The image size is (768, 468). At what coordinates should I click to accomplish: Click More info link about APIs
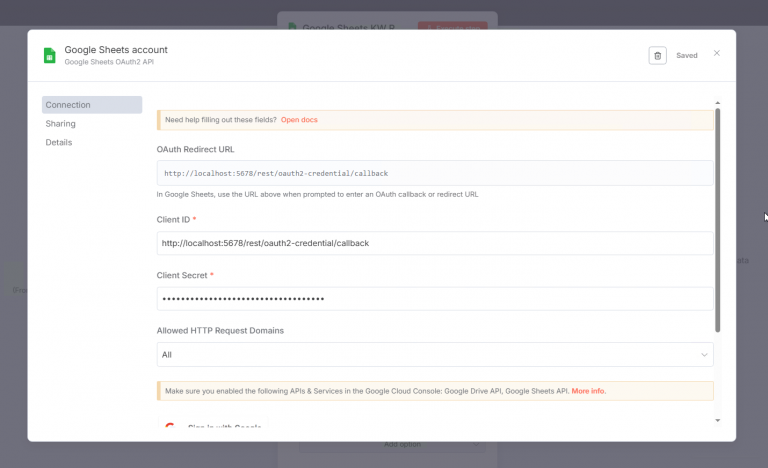point(588,391)
